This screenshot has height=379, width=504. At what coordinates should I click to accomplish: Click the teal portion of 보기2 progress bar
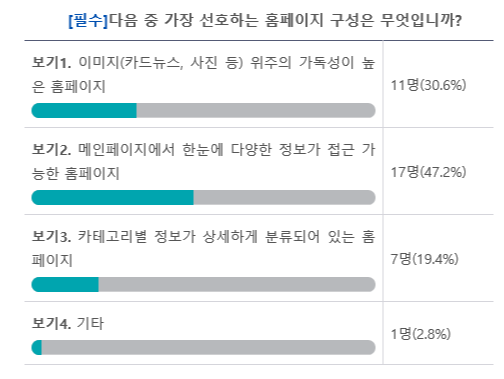tap(112, 197)
